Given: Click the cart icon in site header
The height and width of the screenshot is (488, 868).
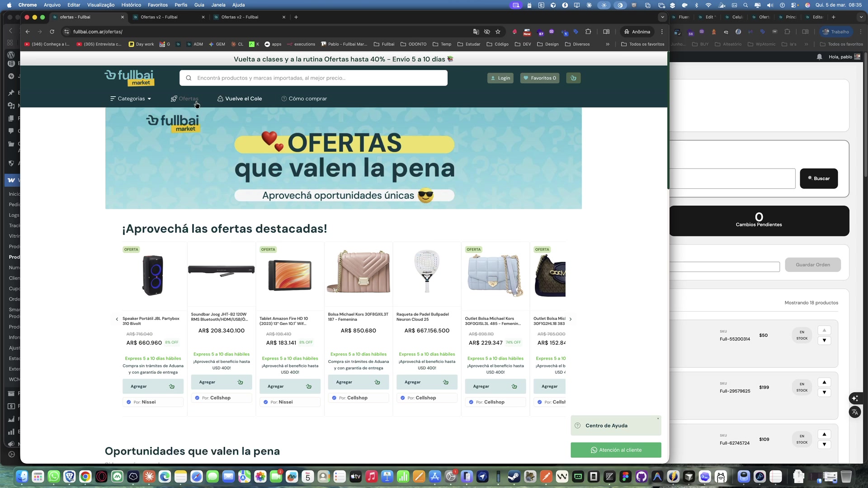Looking at the screenshot, I should click(x=573, y=78).
